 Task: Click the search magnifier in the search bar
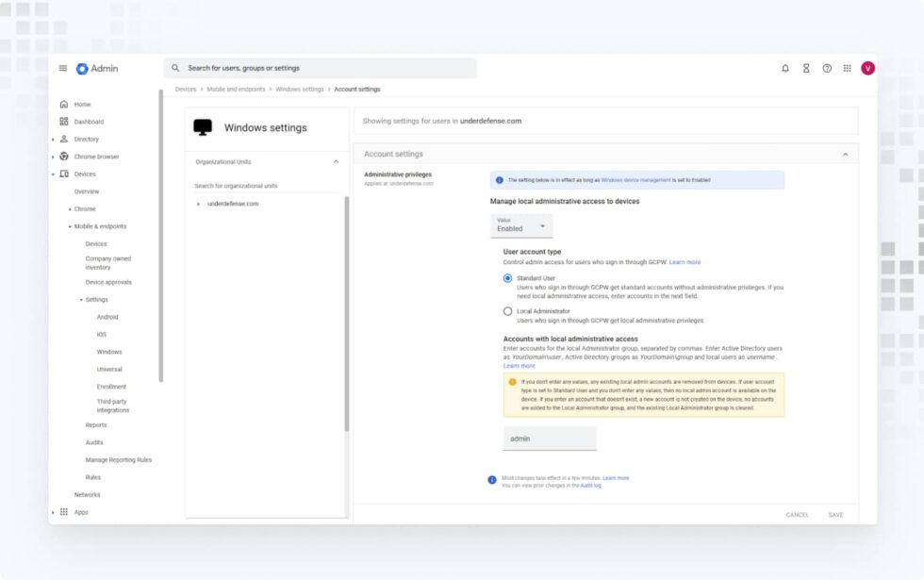tap(174, 68)
